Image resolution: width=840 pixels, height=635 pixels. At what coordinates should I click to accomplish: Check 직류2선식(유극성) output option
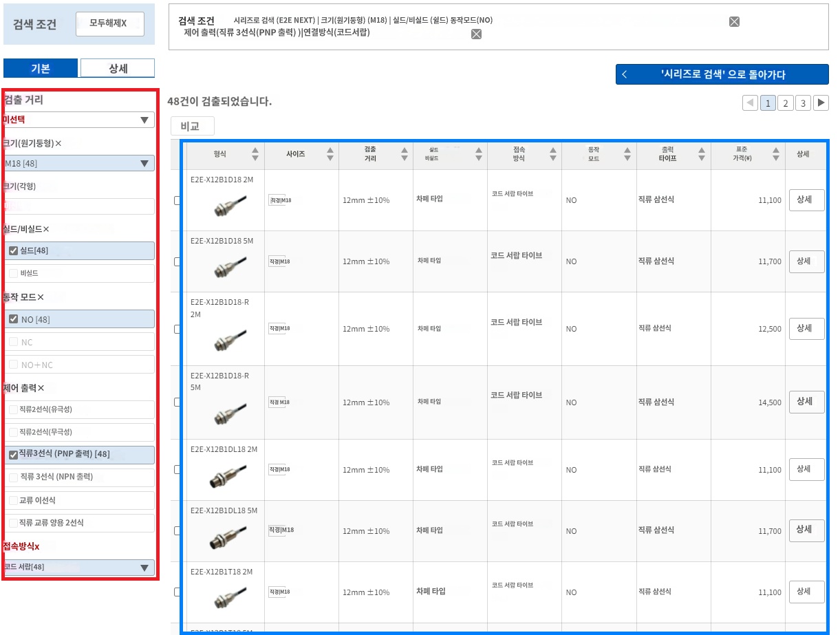pos(13,409)
